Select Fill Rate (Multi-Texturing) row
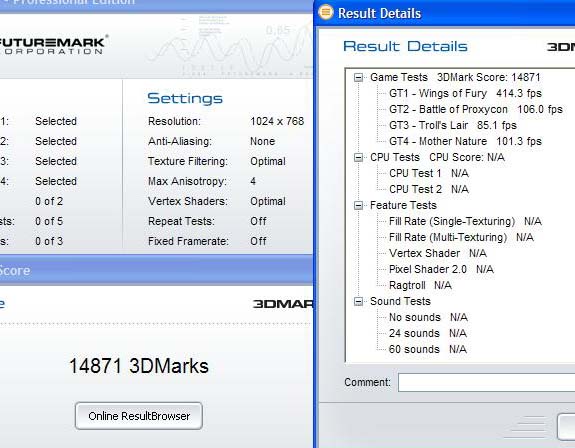 coord(461,238)
